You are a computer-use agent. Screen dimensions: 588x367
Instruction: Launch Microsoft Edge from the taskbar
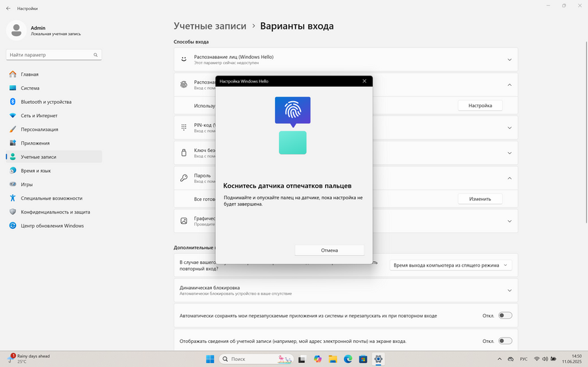point(348,359)
